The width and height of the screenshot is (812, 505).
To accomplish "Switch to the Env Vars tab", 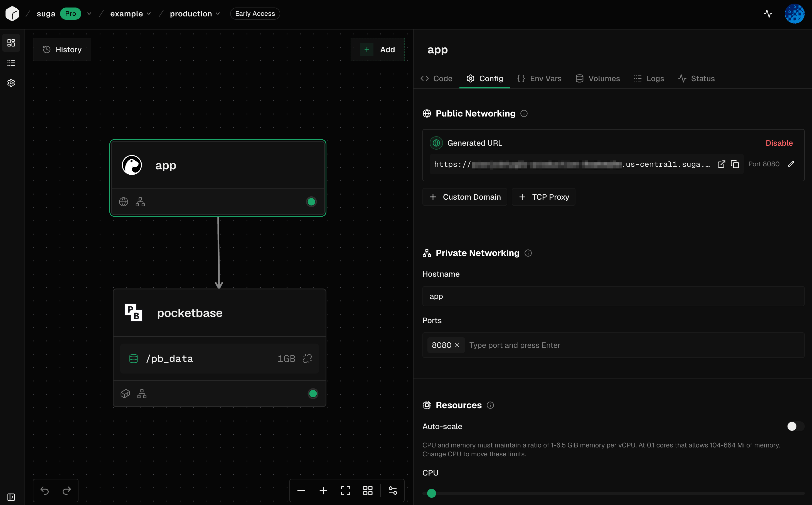I will [x=539, y=78].
